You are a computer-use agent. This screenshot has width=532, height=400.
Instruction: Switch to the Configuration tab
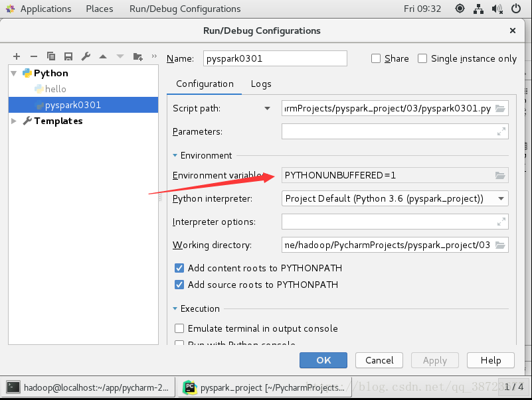tap(205, 84)
